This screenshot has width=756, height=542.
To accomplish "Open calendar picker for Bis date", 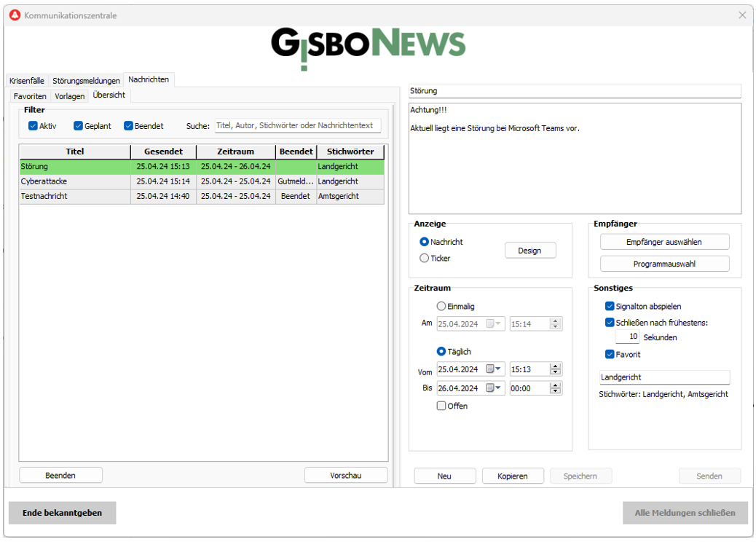I will click(x=493, y=388).
